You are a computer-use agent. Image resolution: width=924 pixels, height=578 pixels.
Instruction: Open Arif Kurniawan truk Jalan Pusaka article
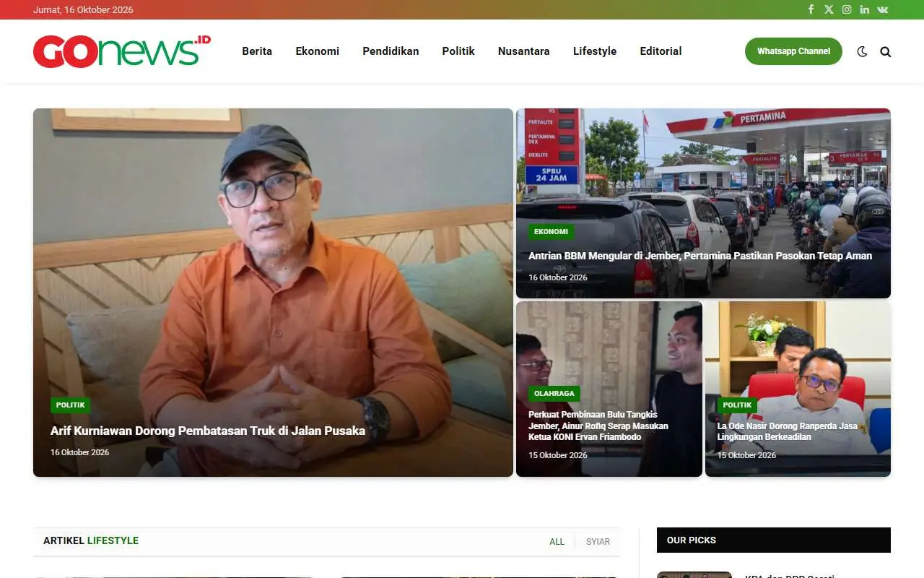208,431
